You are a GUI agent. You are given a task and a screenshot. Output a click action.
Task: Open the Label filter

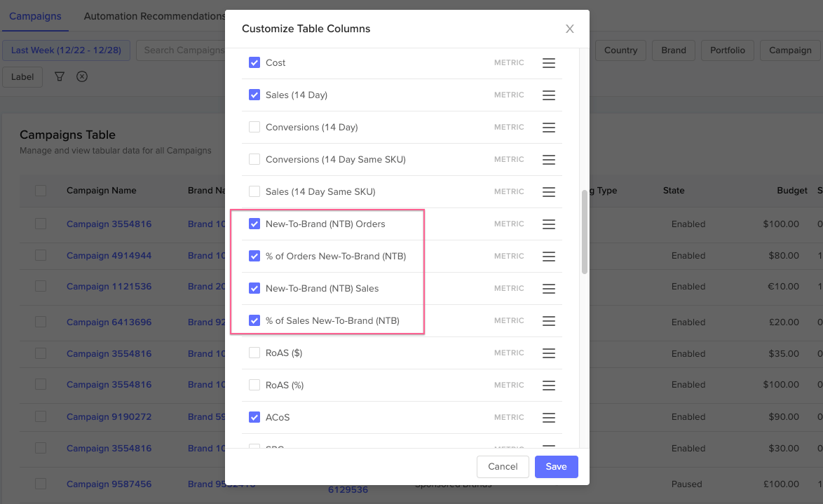tap(22, 76)
